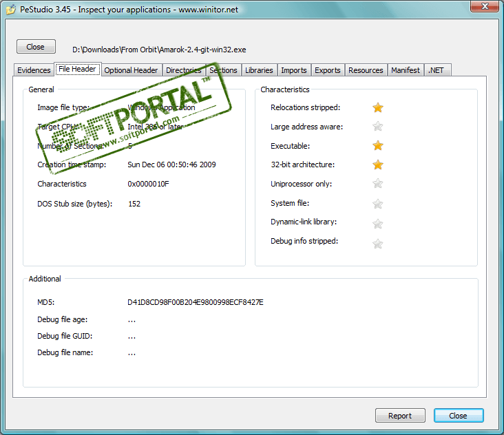Click the System file grey star

378,204
